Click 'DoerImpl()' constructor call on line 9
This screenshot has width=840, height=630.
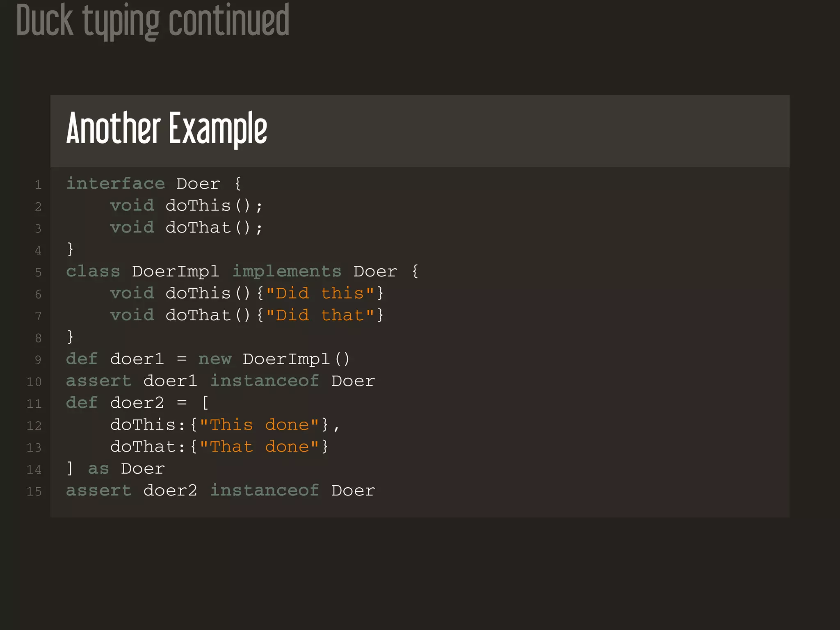(x=296, y=359)
